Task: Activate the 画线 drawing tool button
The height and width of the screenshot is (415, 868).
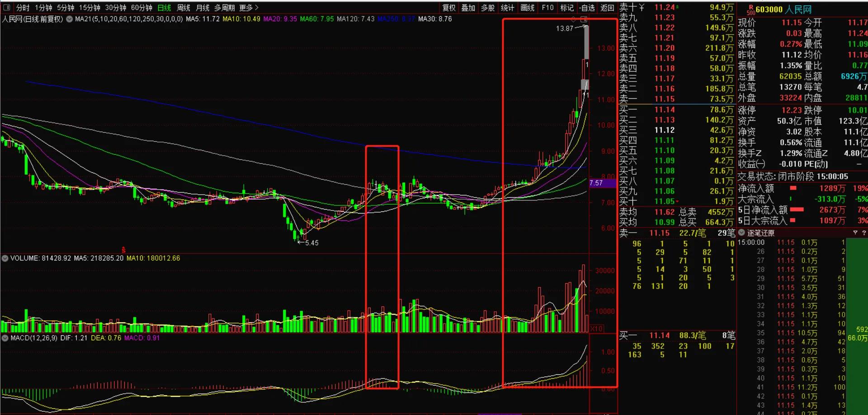Action: (x=528, y=8)
